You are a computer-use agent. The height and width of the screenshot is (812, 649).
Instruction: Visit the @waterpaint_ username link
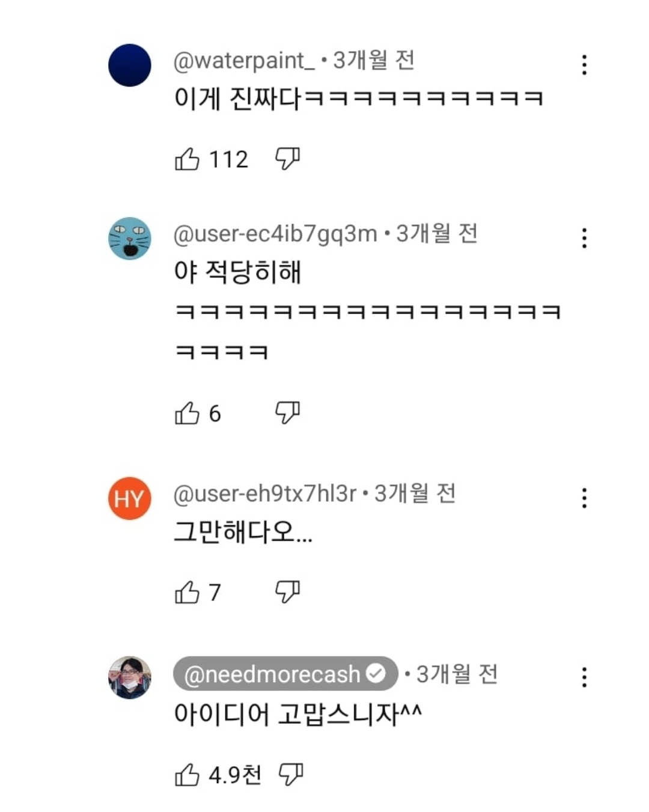[243, 61]
